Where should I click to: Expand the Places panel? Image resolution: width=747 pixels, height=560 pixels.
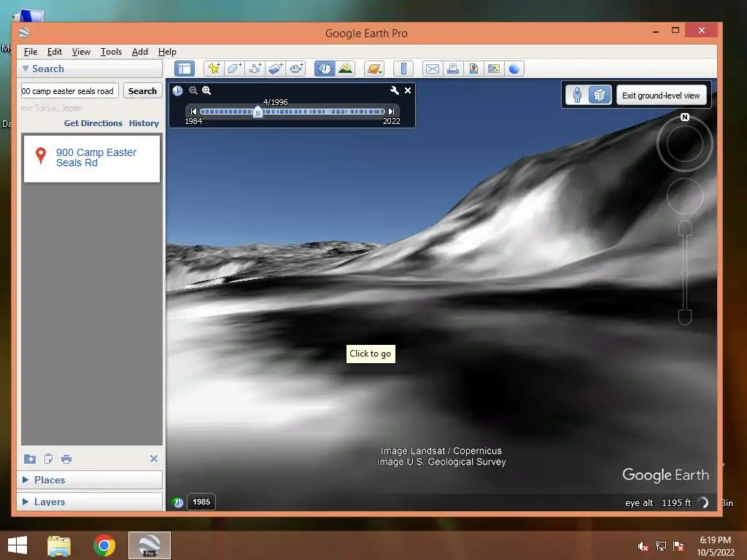26,480
